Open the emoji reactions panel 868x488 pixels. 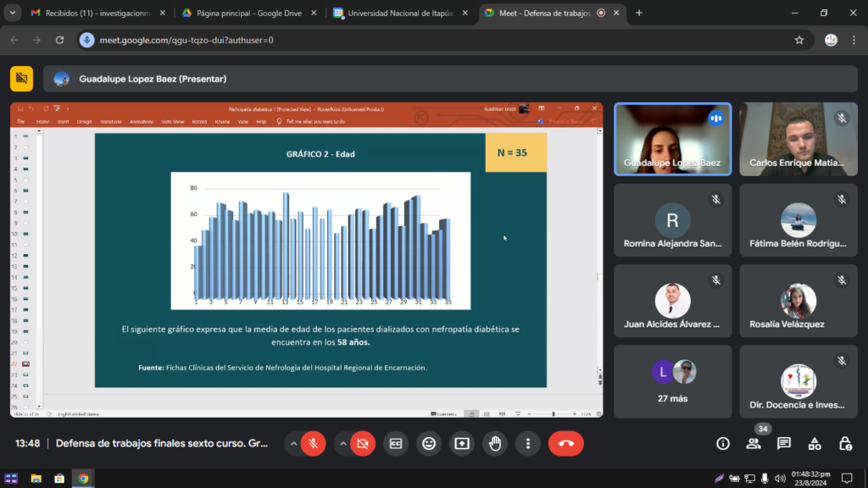click(x=429, y=443)
